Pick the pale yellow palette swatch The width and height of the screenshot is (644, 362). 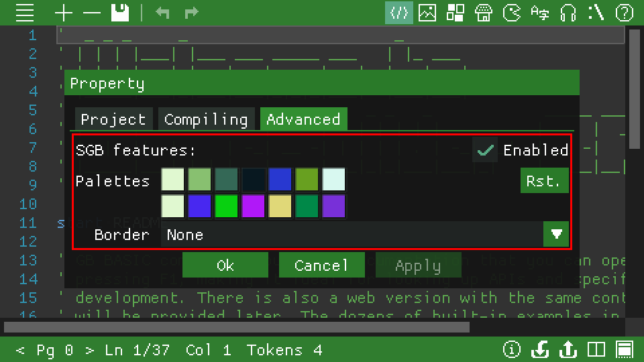pos(280,206)
